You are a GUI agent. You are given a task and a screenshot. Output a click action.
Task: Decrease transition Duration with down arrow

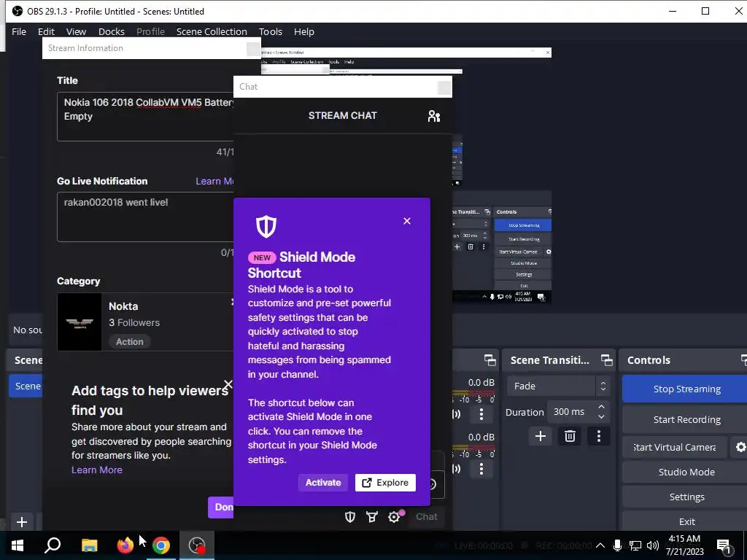(x=601, y=417)
